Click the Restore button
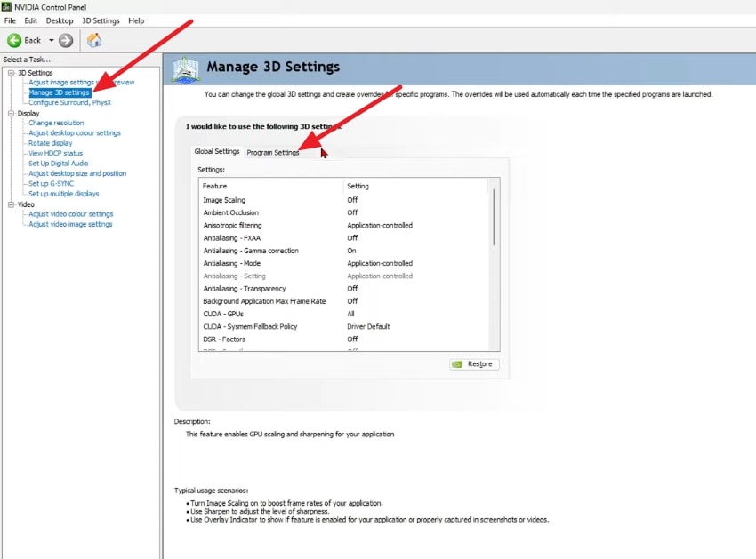This screenshot has width=756, height=559. [474, 364]
